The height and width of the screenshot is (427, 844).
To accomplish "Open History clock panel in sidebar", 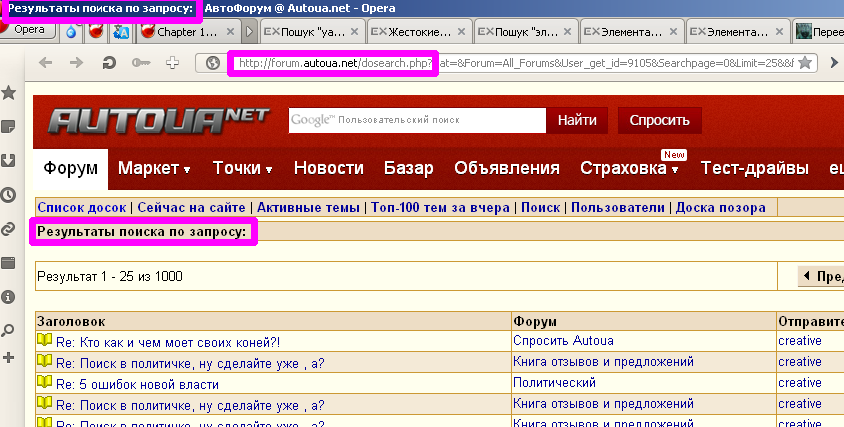I will (9, 195).
